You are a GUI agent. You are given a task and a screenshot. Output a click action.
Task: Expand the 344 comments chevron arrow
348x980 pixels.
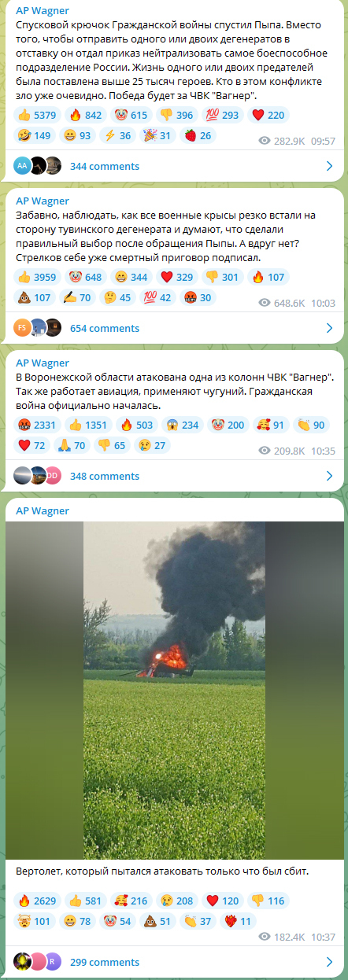pyautogui.click(x=330, y=166)
